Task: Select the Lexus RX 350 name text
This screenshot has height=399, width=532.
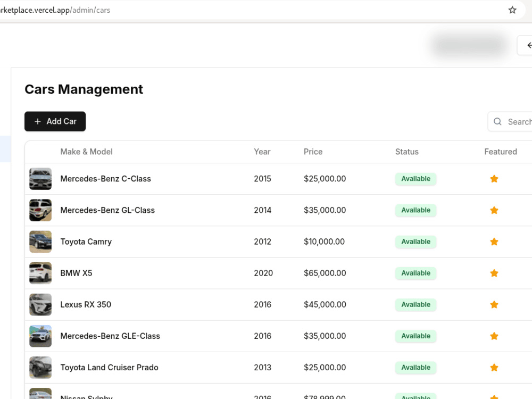Action: [86, 305]
